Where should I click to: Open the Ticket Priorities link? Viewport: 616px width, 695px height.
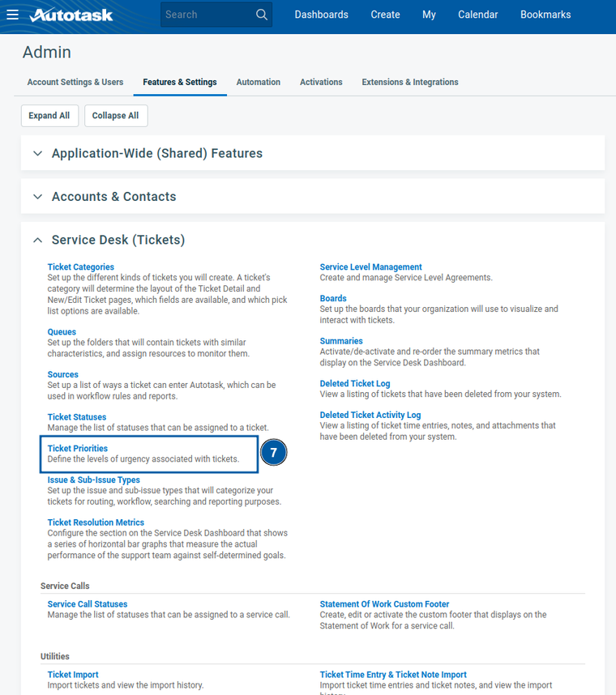[x=78, y=448]
